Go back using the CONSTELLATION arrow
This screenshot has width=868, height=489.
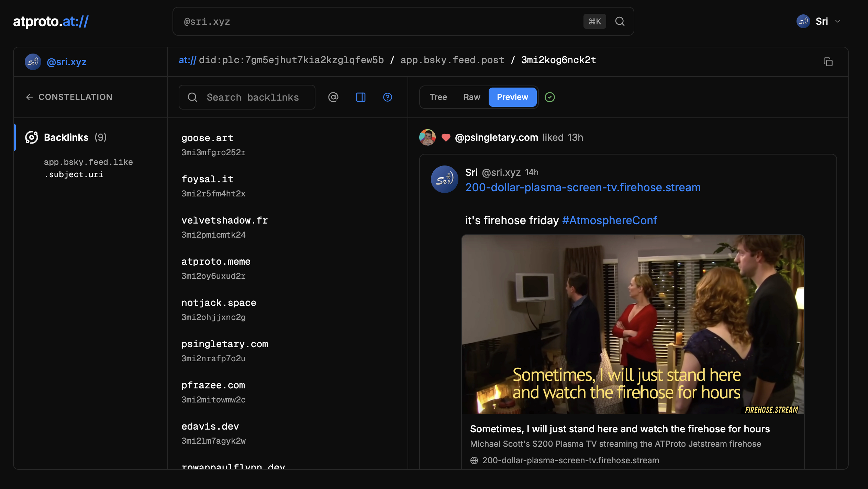coord(30,97)
